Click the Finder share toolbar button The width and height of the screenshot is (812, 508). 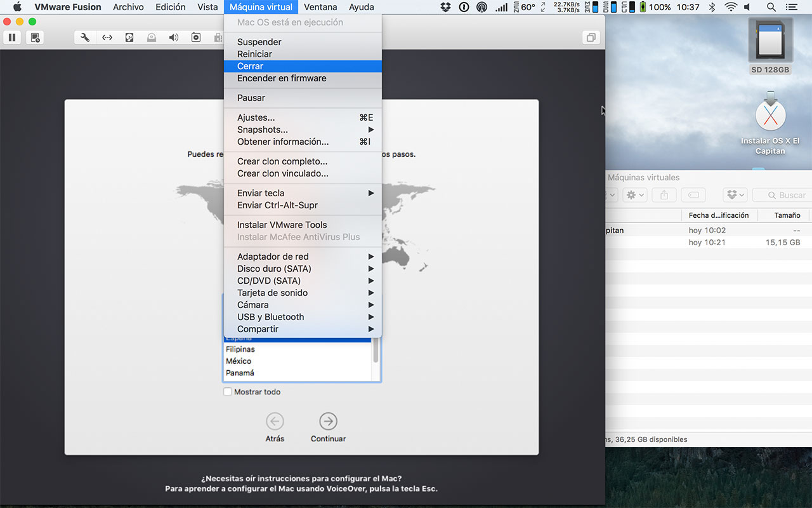[x=664, y=195]
